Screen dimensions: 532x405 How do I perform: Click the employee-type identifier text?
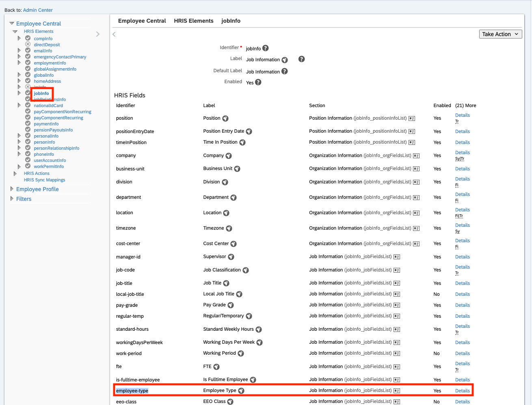point(132,391)
